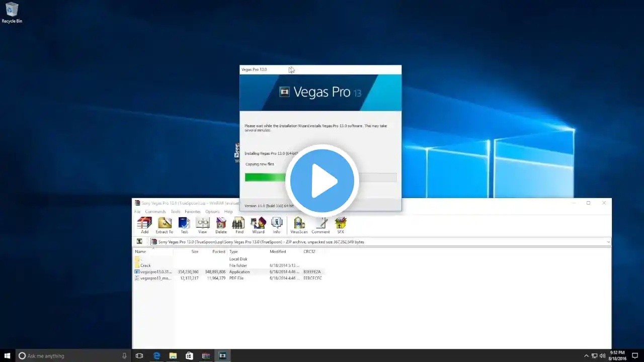The width and height of the screenshot is (644, 362).
Task: Go up one level in WinRAR
Action: tap(139, 242)
